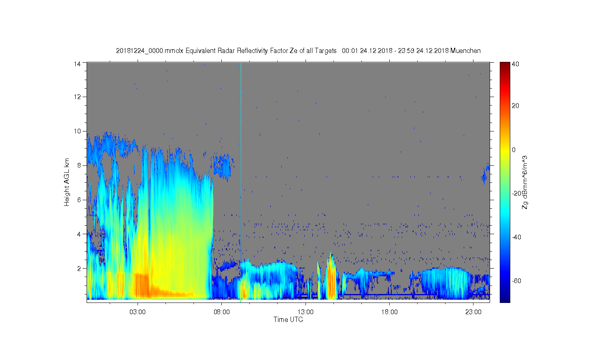Click the 13:00 time tick label
Screen dimensions: 607x364
click(x=306, y=312)
